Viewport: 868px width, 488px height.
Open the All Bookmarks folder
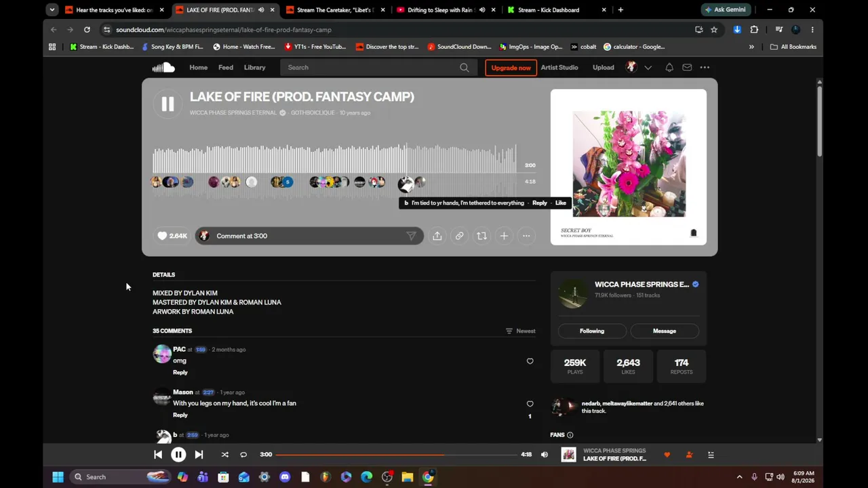[793, 47]
